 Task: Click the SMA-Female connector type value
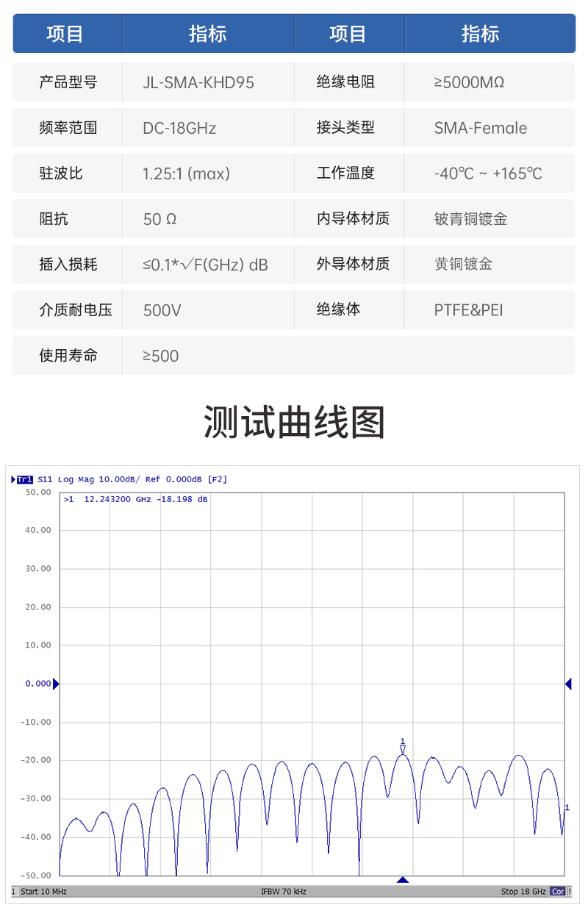point(481,128)
